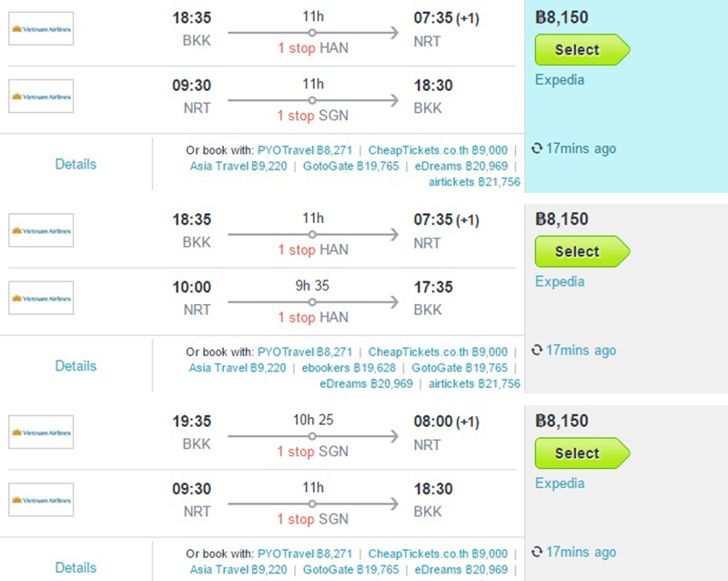Click refresh icon in second flight result
The height and width of the screenshot is (581, 728).
click(x=537, y=351)
